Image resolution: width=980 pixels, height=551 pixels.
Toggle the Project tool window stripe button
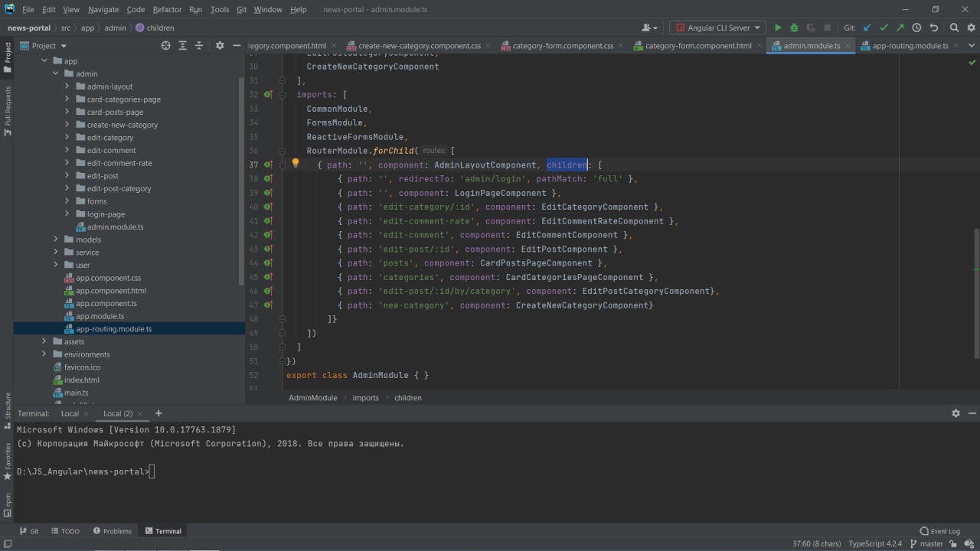8,57
